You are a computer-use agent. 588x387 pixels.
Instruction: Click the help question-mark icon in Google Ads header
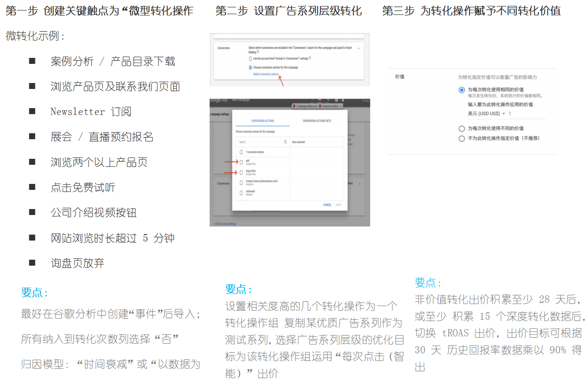(x=337, y=100)
